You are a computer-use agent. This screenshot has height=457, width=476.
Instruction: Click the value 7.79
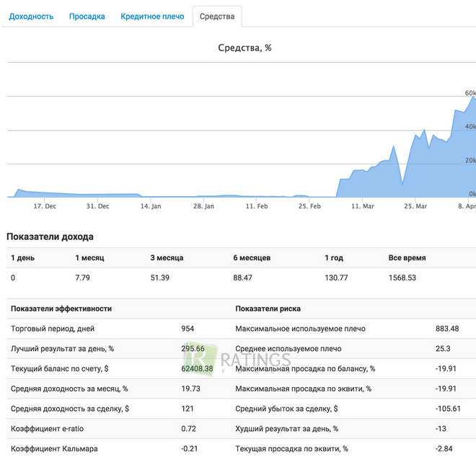coord(82,278)
